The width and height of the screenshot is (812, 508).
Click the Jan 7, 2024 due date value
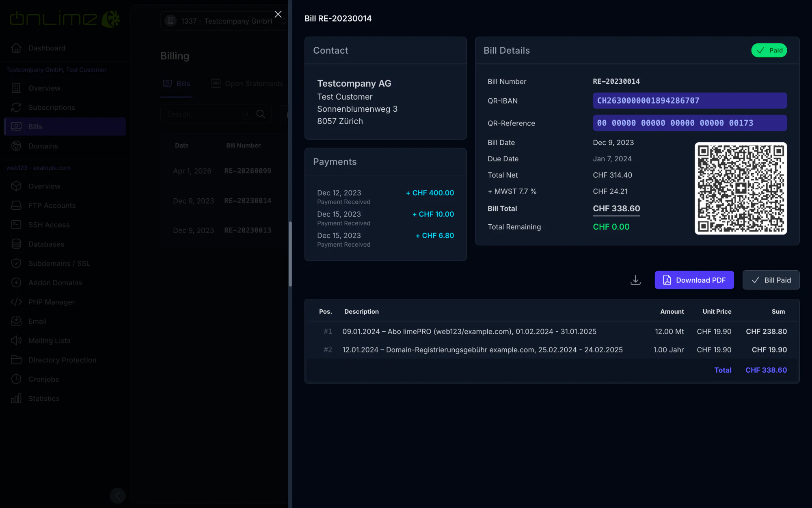612,159
